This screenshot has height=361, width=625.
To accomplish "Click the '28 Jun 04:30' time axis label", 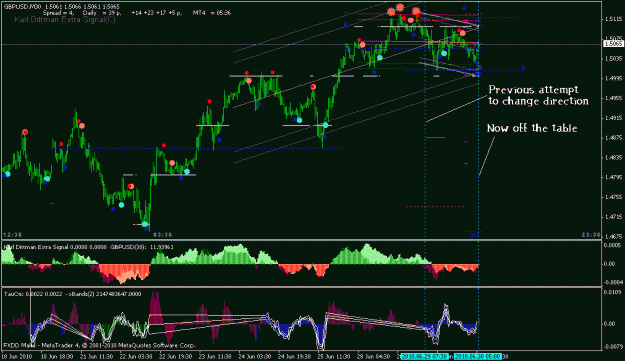I will (373, 356).
